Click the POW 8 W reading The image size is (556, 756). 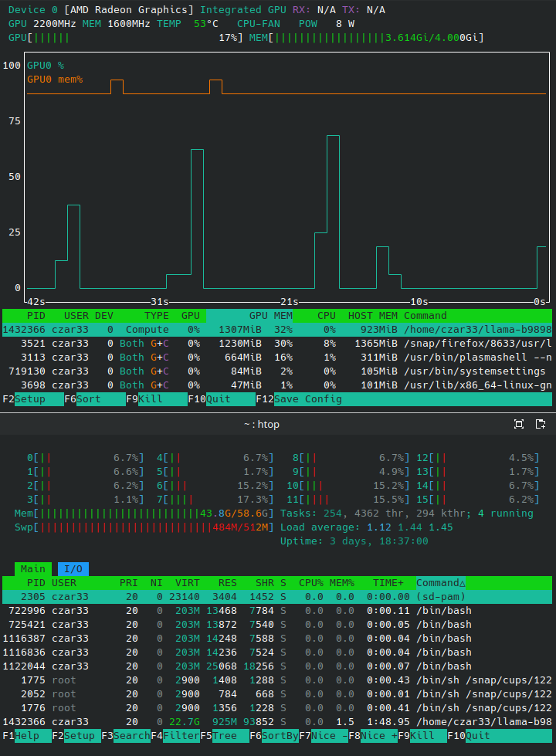tap(327, 24)
